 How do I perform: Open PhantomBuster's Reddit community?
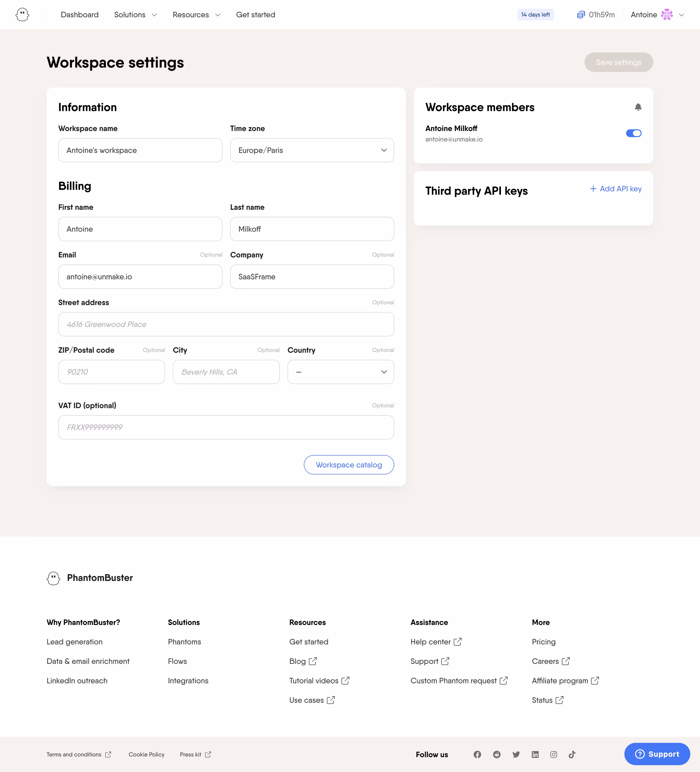(x=496, y=754)
